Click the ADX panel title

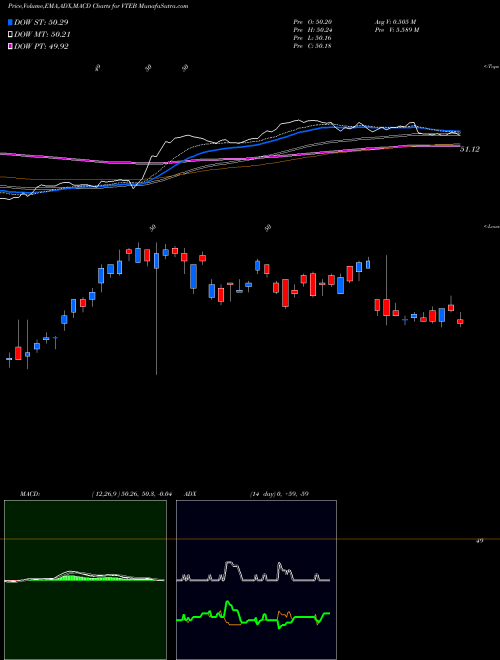(x=190, y=494)
